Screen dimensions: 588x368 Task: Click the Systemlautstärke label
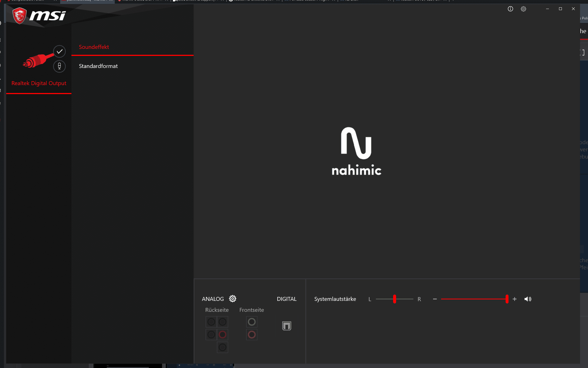click(x=335, y=299)
